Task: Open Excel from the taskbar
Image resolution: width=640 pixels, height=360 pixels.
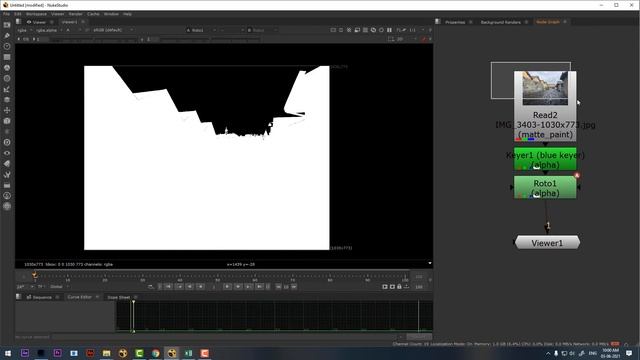Action: [x=188, y=353]
